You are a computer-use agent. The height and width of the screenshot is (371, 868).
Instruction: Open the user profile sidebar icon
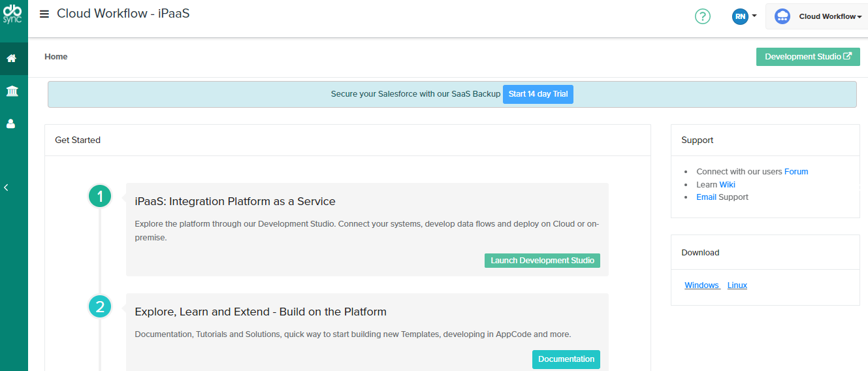[11, 123]
